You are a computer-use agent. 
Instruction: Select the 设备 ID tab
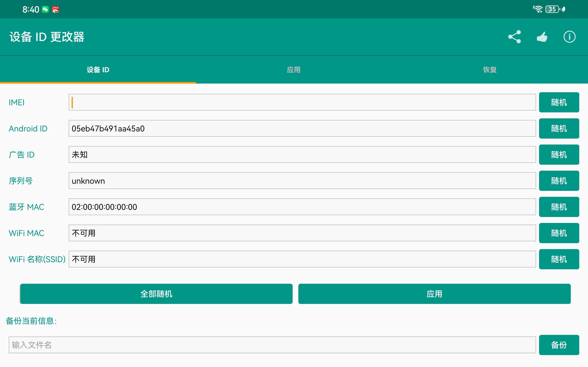coord(98,70)
